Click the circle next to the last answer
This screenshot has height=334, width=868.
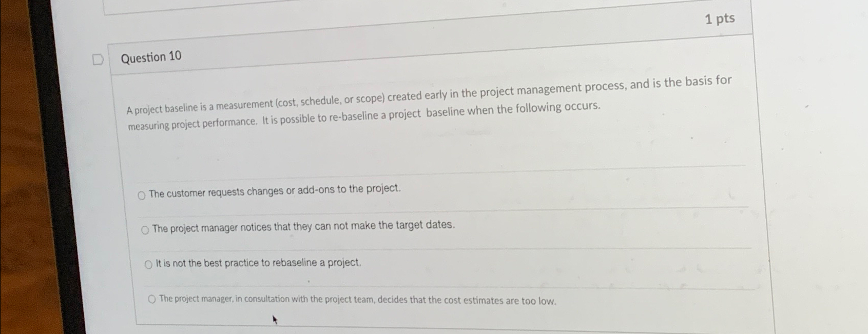(x=152, y=299)
